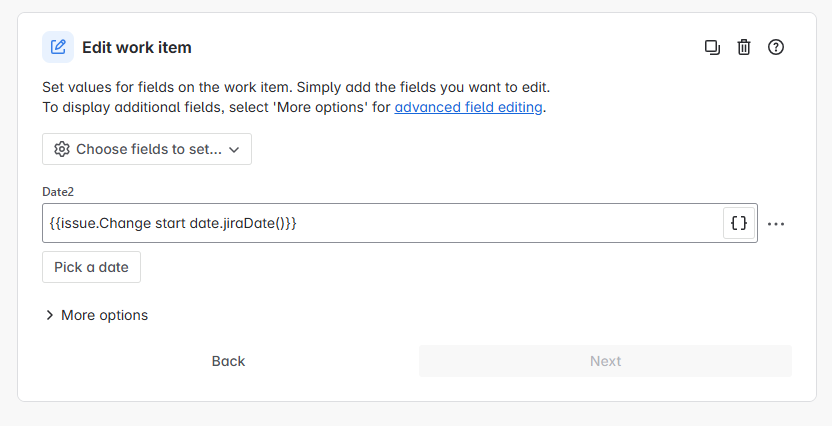Expand the More options section
The height and width of the screenshot is (426, 832).
point(97,315)
